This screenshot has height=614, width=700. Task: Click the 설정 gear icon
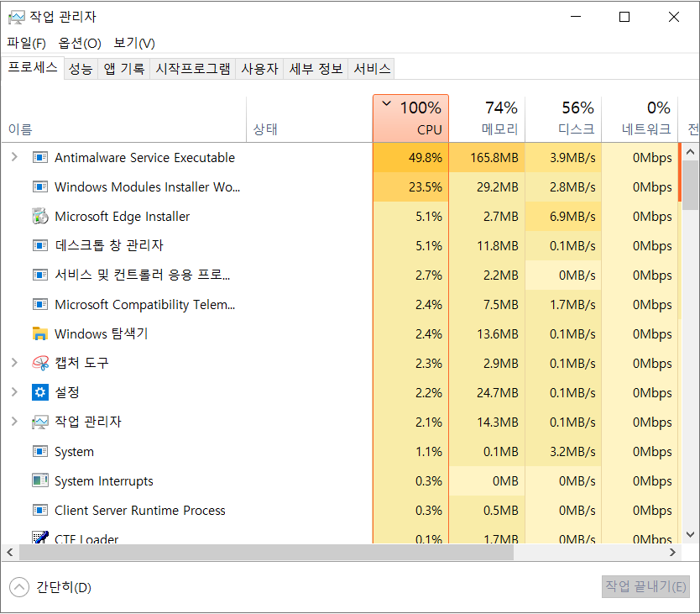click(x=40, y=392)
